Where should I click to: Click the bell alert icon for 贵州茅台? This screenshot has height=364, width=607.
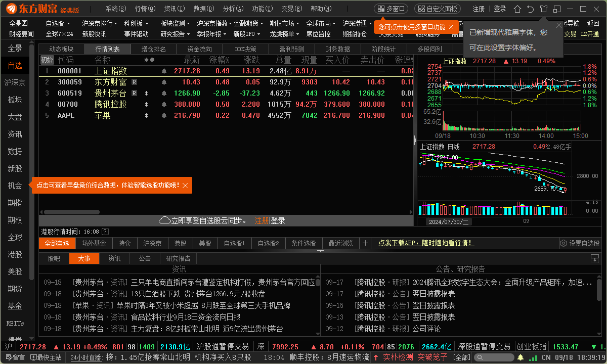coord(164,93)
